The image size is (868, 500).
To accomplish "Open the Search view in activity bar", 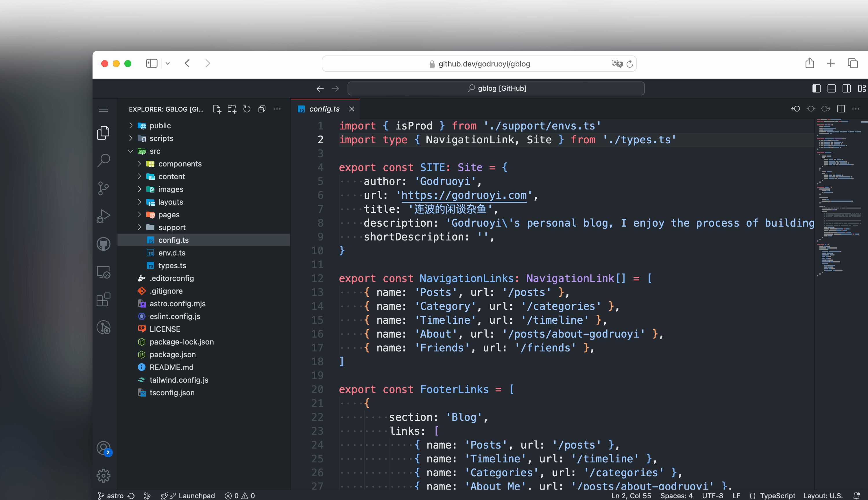I will coord(104,160).
